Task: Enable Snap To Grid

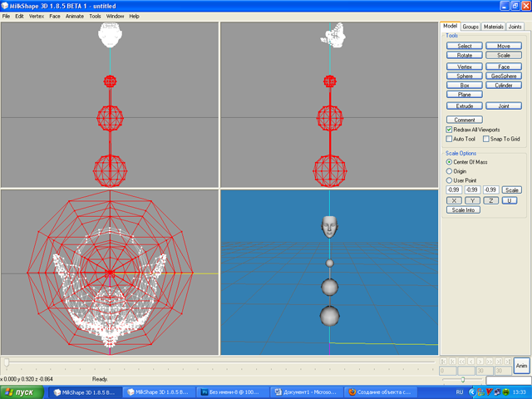Action: (x=486, y=139)
